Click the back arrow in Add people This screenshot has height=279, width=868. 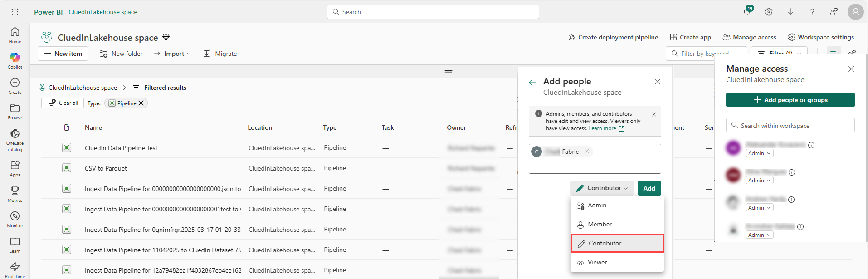point(532,82)
